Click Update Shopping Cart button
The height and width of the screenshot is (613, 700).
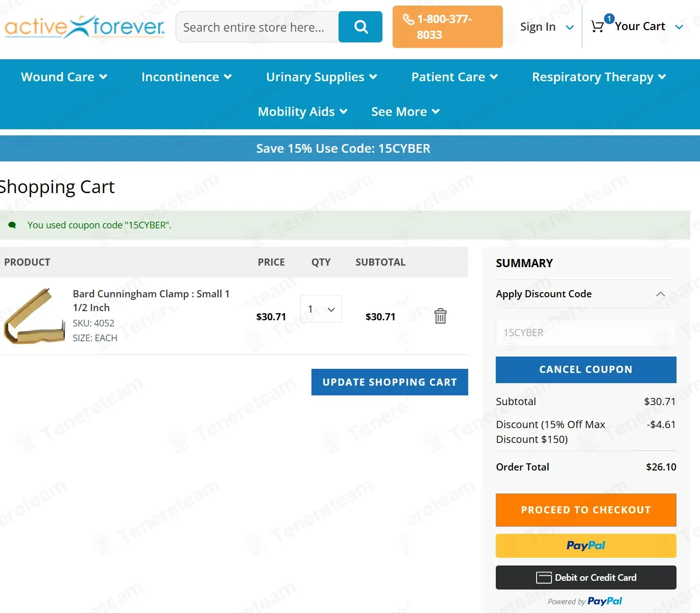pyautogui.click(x=390, y=382)
